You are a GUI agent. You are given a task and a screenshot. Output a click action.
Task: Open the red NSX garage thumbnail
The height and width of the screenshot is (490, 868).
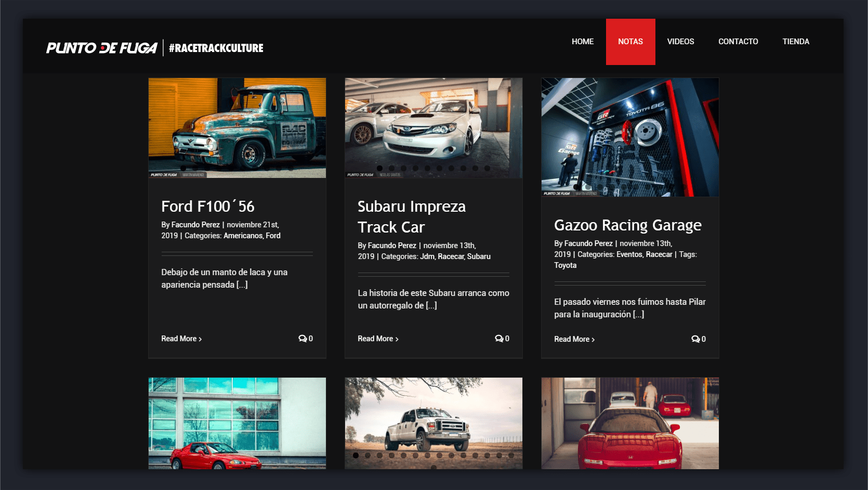point(630,423)
